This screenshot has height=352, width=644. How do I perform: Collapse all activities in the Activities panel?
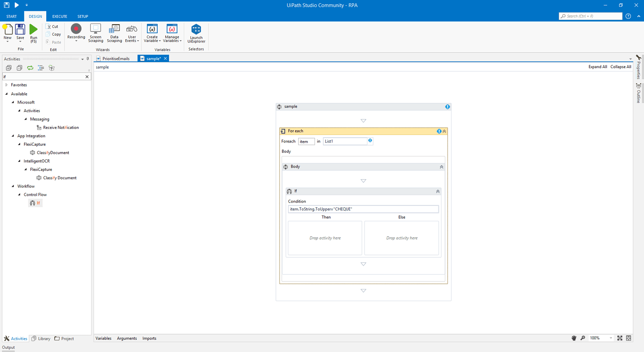19,68
